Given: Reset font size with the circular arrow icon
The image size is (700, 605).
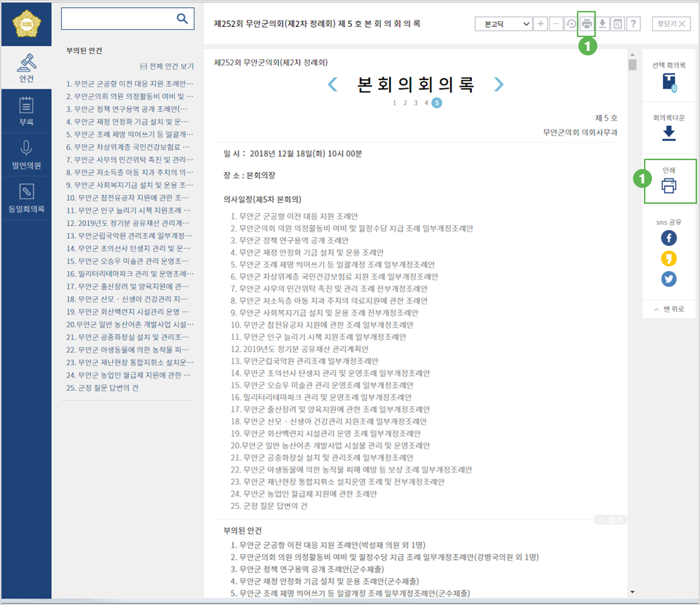Looking at the screenshot, I should 571,23.
